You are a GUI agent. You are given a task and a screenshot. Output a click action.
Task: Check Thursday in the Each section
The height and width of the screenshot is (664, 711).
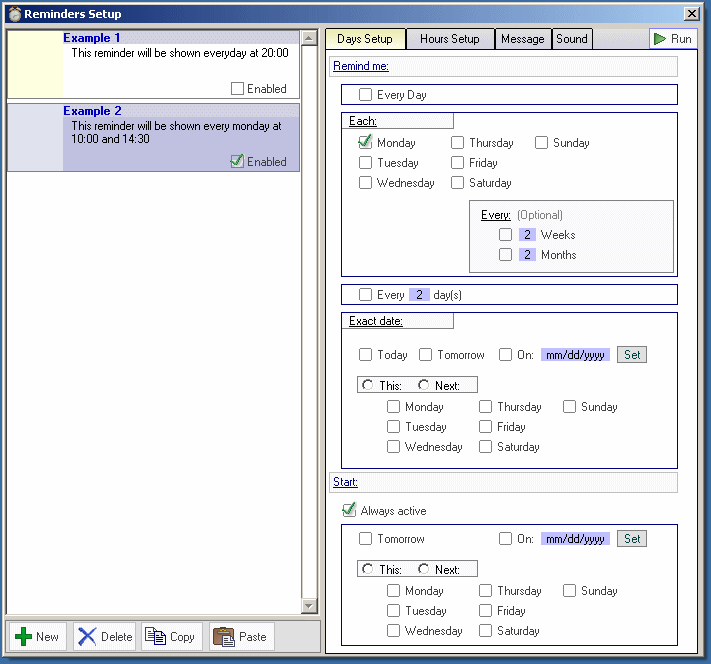click(458, 142)
